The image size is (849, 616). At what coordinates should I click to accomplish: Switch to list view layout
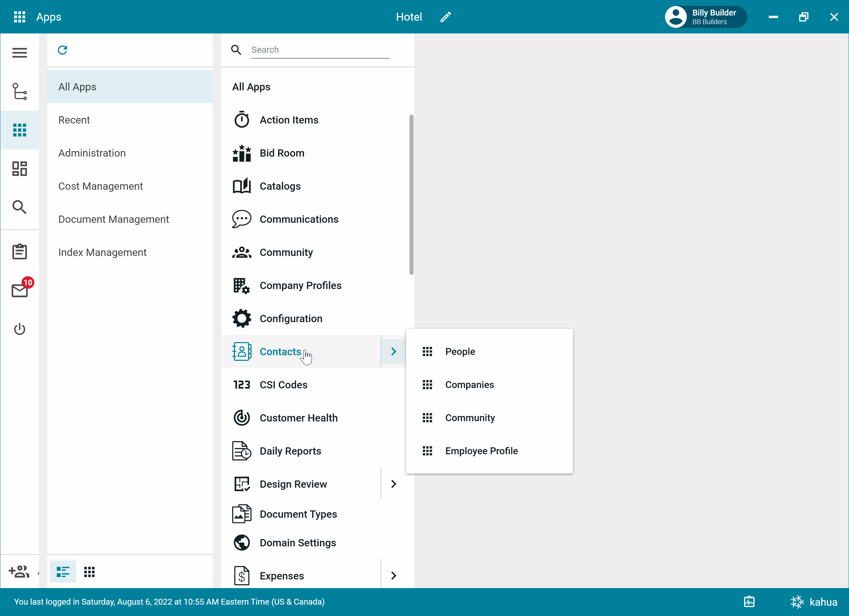tap(63, 572)
